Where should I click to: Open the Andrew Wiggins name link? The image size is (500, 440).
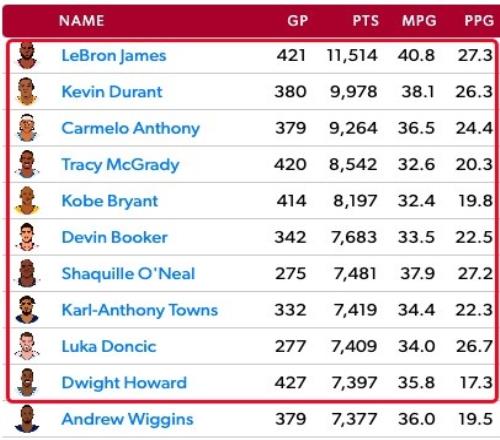[x=127, y=420]
